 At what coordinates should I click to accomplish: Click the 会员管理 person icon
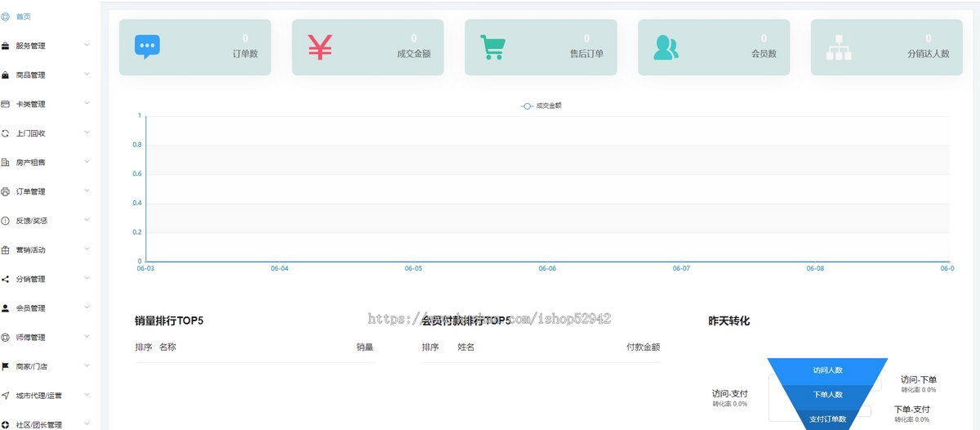pos(6,308)
